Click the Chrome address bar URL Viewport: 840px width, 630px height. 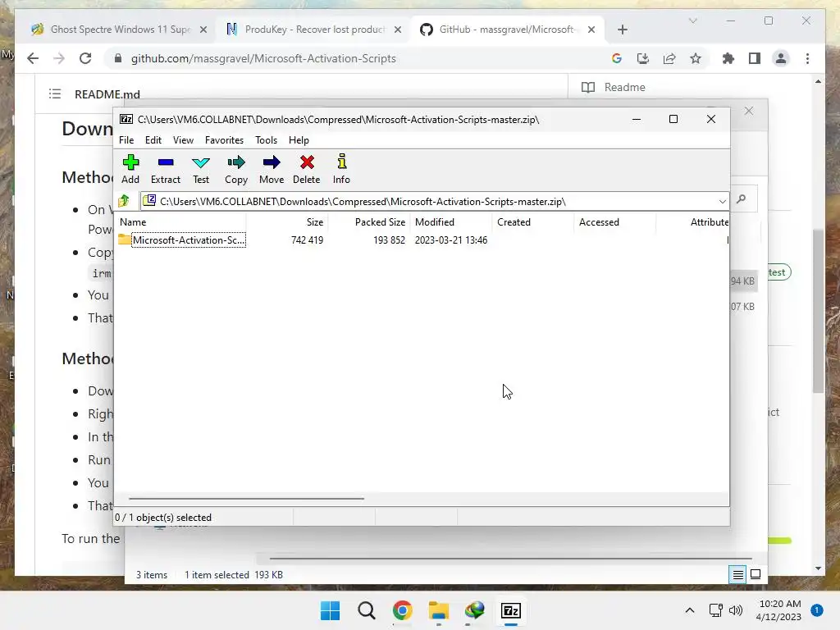(263, 58)
